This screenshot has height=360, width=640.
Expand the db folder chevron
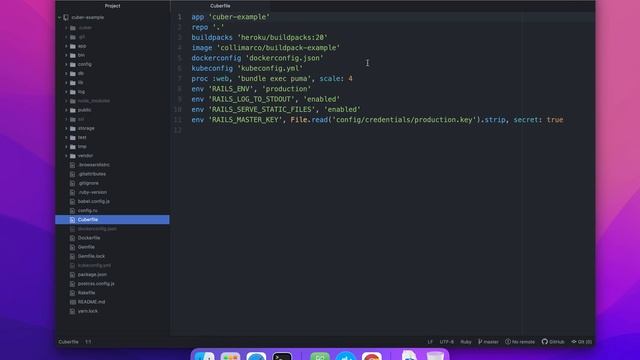[x=66, y=73]
